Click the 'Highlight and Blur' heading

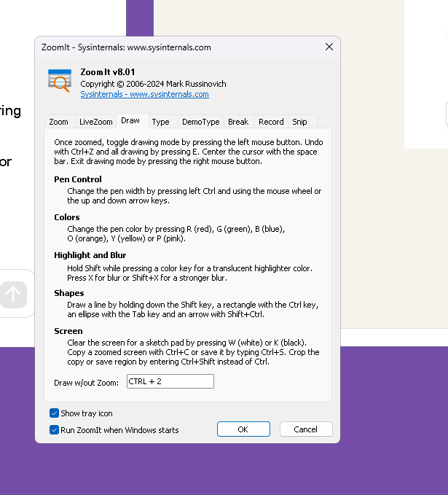(x=90, y=255)
